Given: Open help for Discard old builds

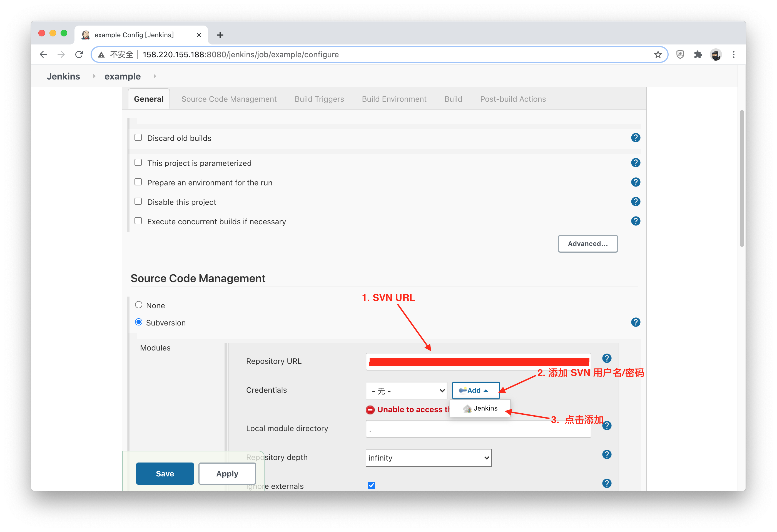Looking at the screenshot, I should coord(635,138).
